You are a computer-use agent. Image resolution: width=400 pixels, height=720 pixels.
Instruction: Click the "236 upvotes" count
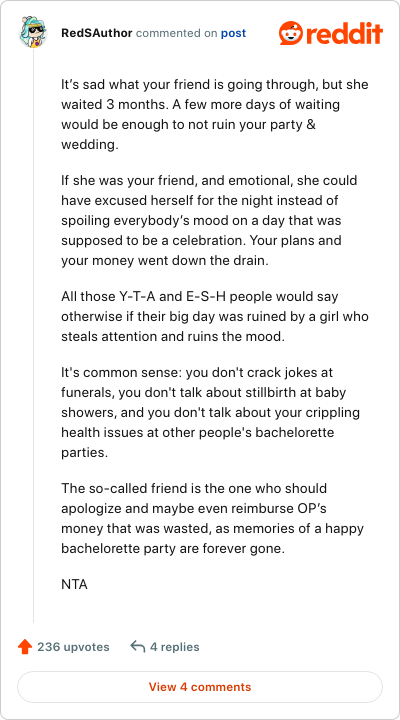(x=73, y=647)
